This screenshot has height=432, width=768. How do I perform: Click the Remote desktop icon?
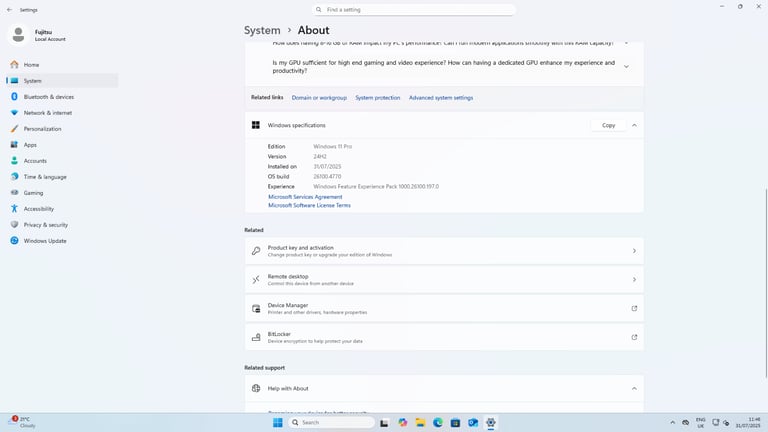point(256,280)
